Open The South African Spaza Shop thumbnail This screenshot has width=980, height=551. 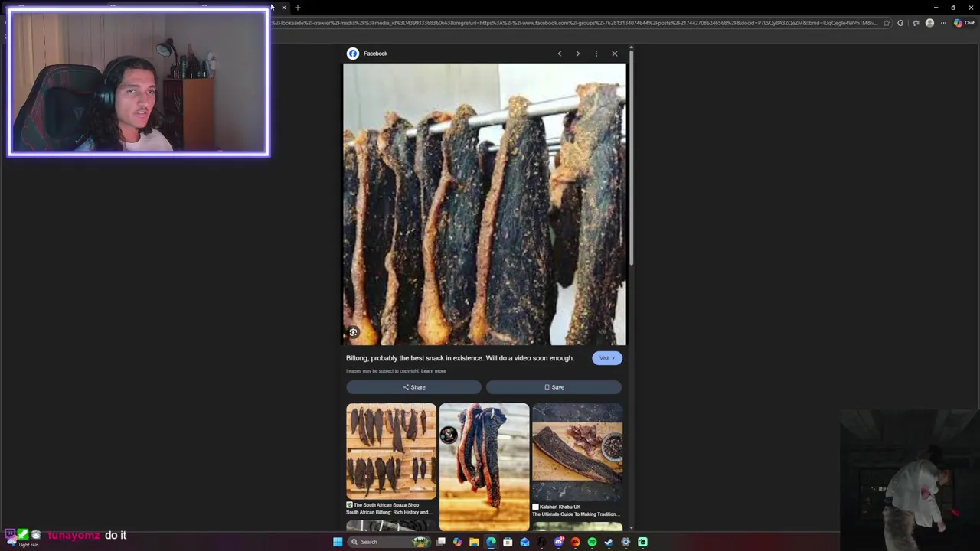tap(391, 451)
